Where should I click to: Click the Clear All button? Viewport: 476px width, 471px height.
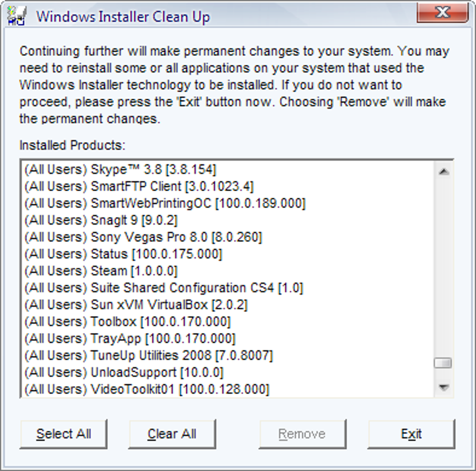point(172,434)
